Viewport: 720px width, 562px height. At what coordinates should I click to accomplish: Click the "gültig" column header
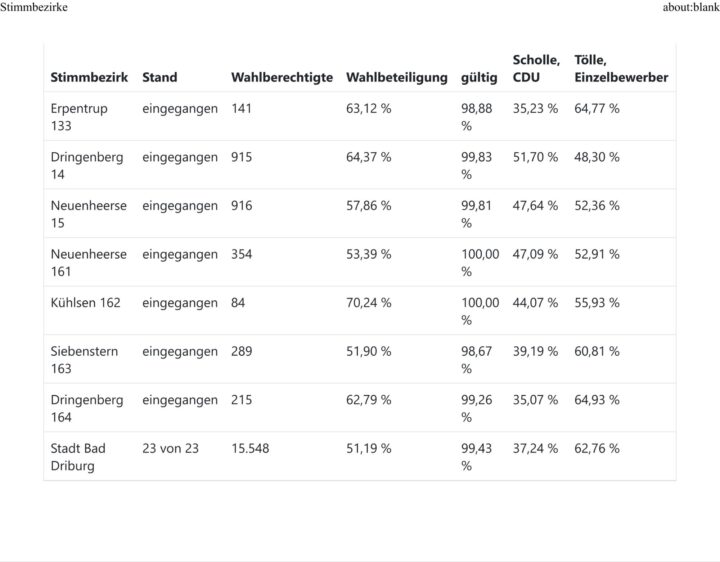(479, 77)
